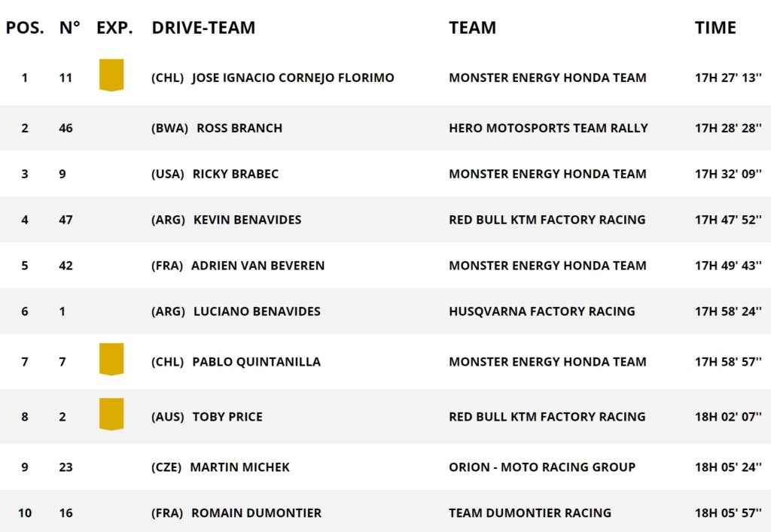Select Team Dumontier Racing team name

530,513
